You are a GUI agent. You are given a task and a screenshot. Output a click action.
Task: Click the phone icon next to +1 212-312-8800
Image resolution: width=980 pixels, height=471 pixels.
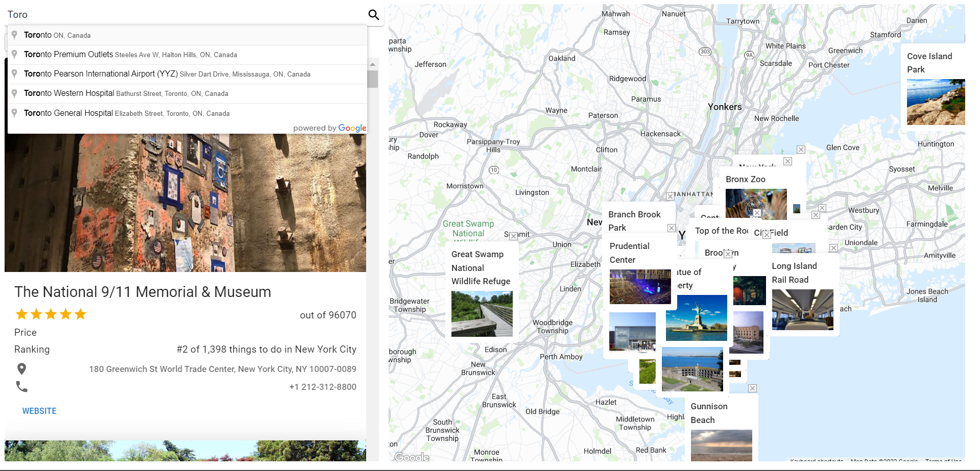(21, 386)
